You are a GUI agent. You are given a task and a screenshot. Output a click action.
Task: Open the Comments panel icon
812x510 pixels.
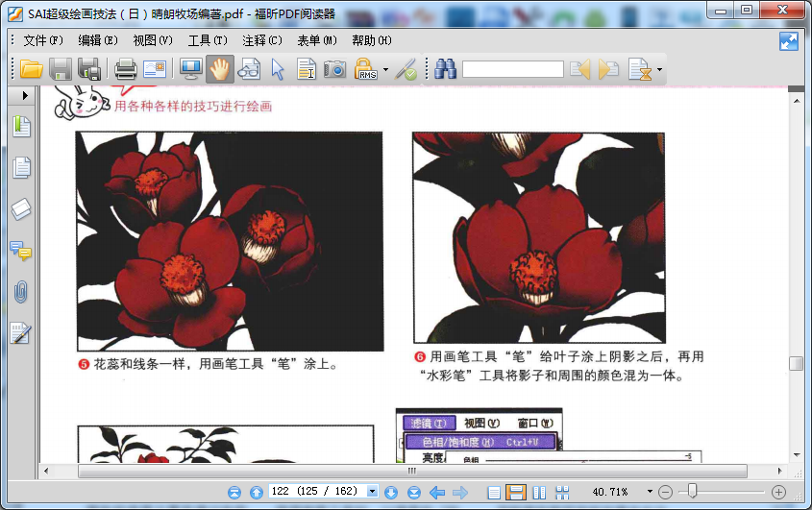coord(21,251)
